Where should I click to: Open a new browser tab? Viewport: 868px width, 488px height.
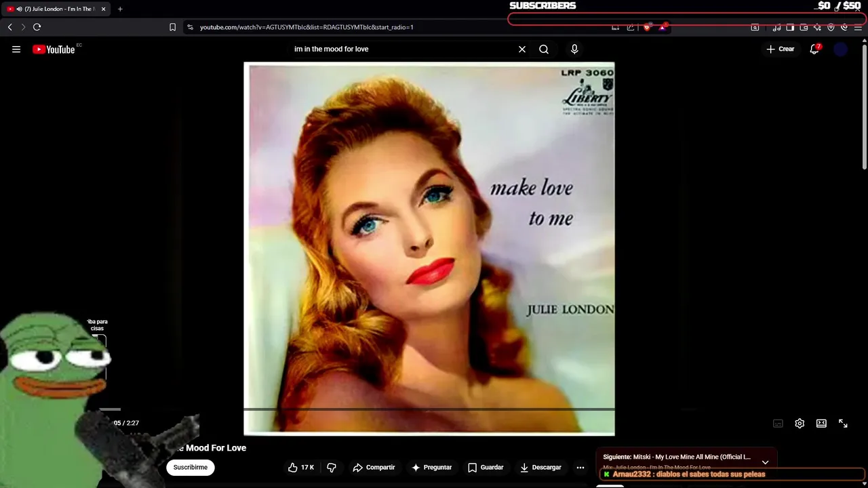click(x=120, y=9)
